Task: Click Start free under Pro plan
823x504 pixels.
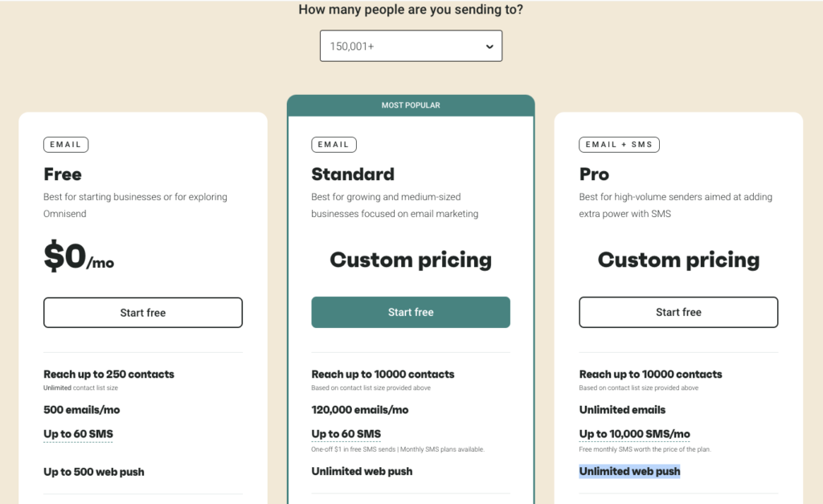Action: [x=678, y=313]
